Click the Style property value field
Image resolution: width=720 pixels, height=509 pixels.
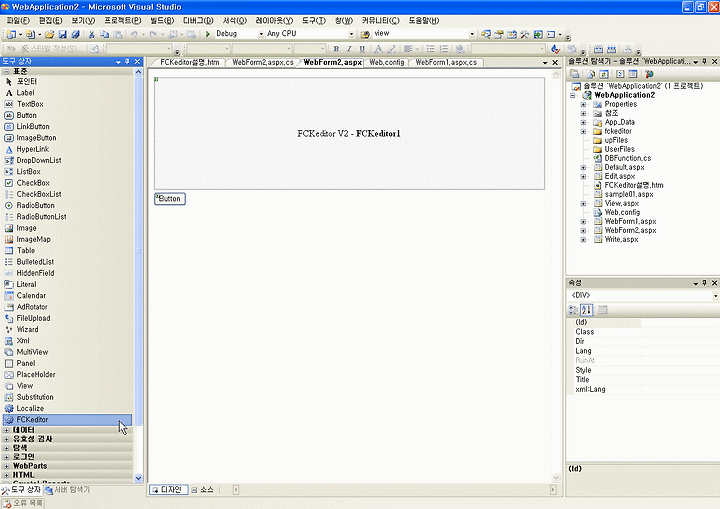point(680,370)
